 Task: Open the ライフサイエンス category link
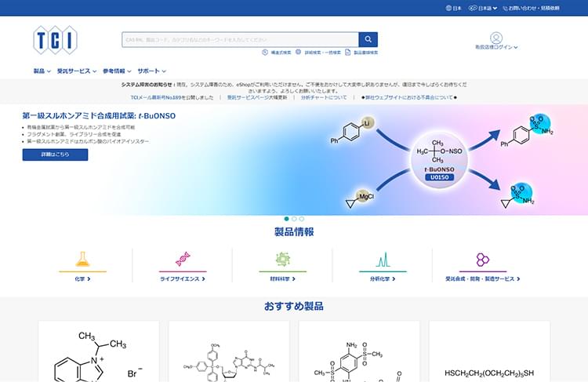coord(183,278)
